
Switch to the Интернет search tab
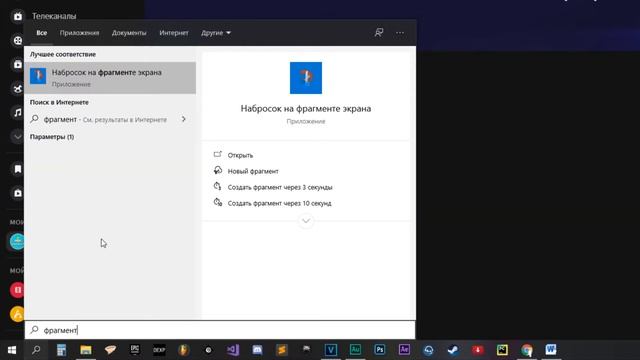tap(174, 33)
